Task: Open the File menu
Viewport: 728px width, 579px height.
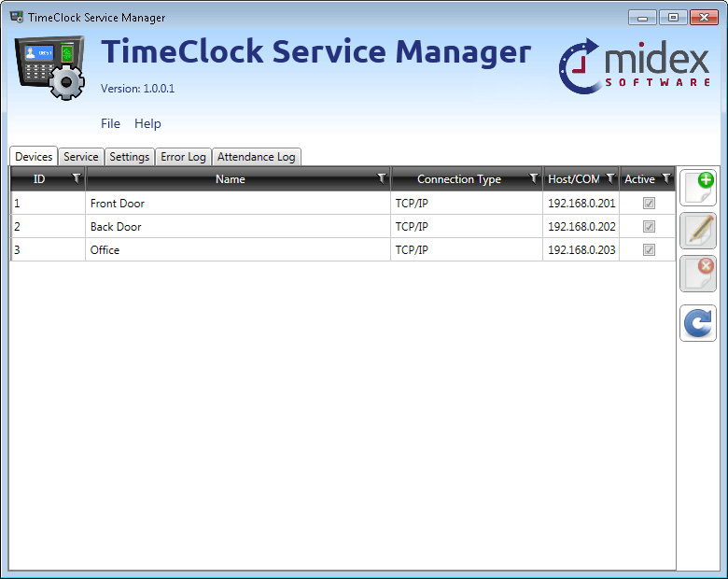Action: (x=110, y=123)
